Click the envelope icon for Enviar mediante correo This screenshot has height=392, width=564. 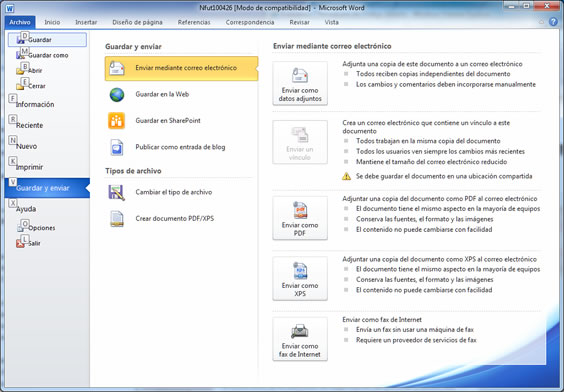[x=117, y=68]
